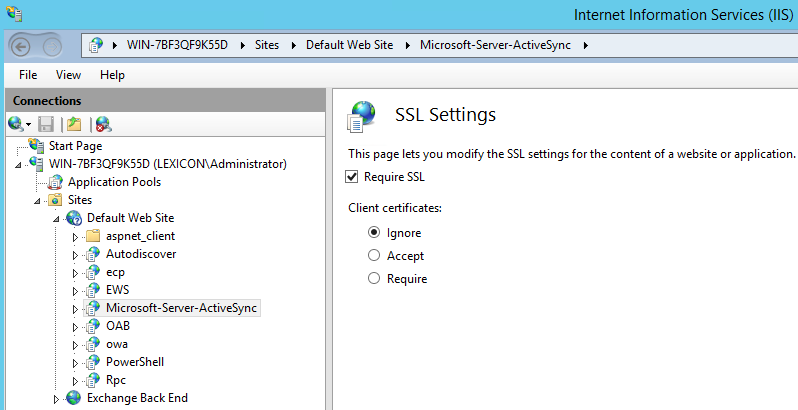Open breadcrumb arrow after Sites
Image resolution: width=798 pixels, height=410 pixels.
point(293,45)
